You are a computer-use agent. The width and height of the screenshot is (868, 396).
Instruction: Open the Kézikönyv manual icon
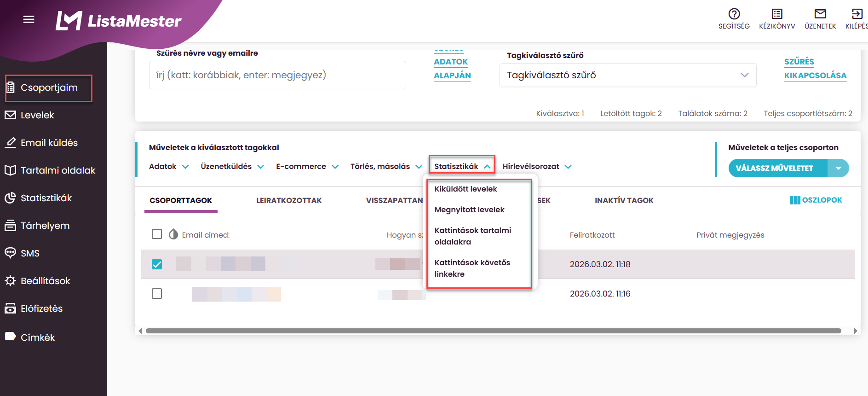click(777, 14)
